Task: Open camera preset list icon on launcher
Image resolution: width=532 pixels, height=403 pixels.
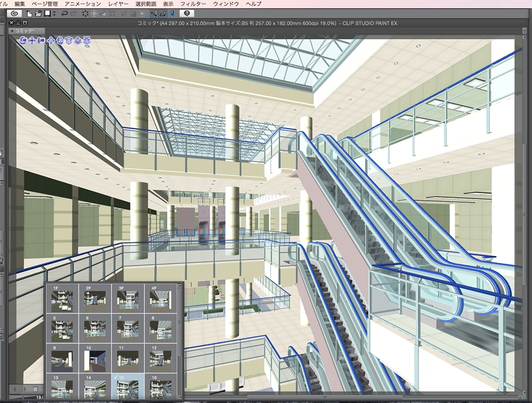Action: coord(35,389)
